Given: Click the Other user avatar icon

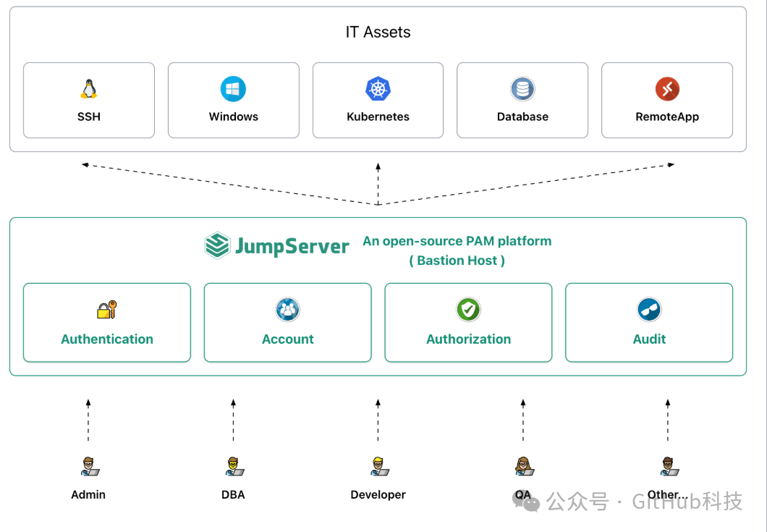Looking at the screenshot, I should (669, 466).
